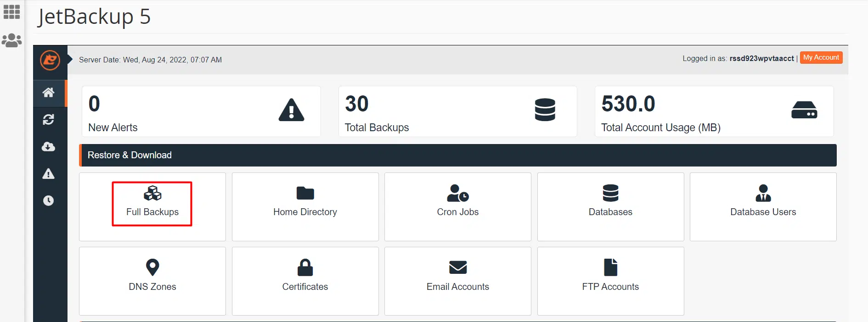
Task: Click the Total Backups summary card
Action: [x=457, y=111]
